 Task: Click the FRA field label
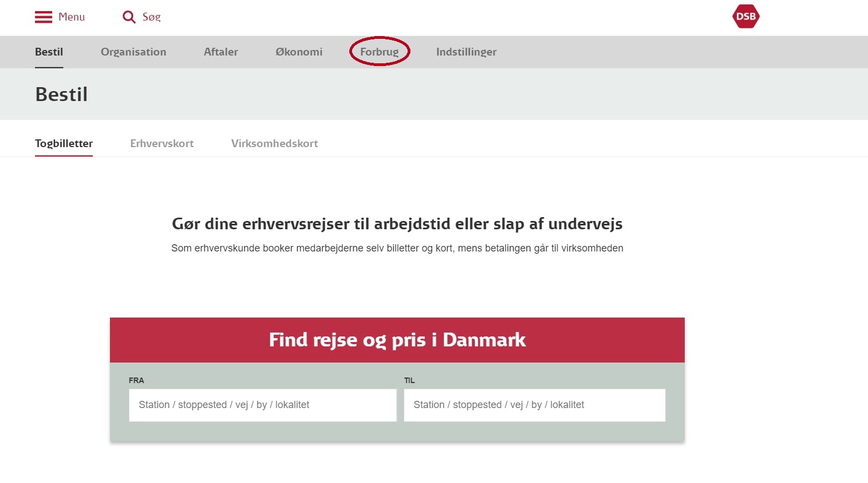tap(137, 380)
